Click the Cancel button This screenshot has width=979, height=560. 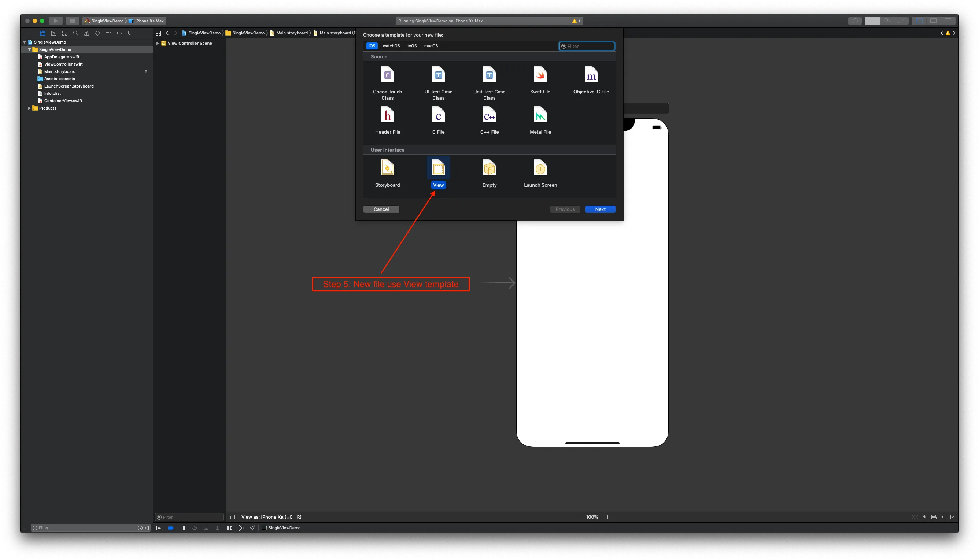click(x=381, y=209)
